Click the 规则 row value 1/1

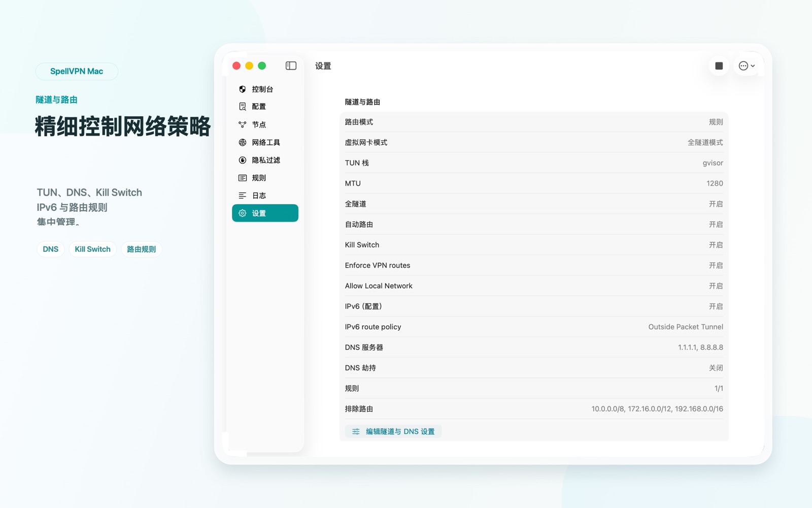tap(719, 388)
